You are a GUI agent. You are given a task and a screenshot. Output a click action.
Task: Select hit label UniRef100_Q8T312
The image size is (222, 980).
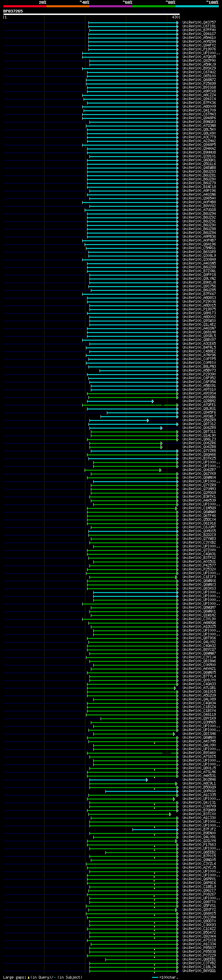(199, 424)
